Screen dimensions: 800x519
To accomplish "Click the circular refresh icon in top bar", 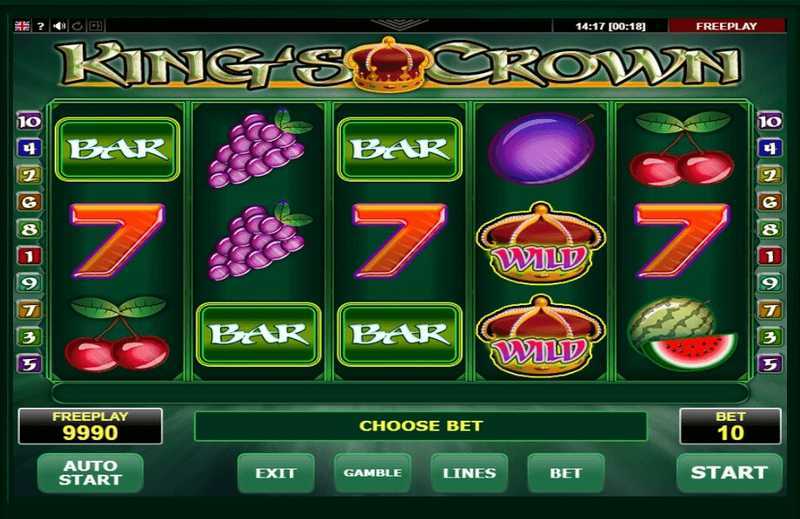I will (x=78, y=26).
